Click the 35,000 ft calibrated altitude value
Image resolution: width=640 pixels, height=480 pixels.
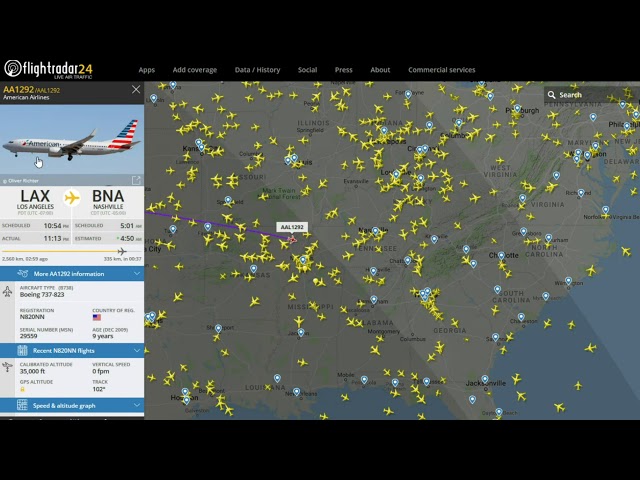(32, 371)
